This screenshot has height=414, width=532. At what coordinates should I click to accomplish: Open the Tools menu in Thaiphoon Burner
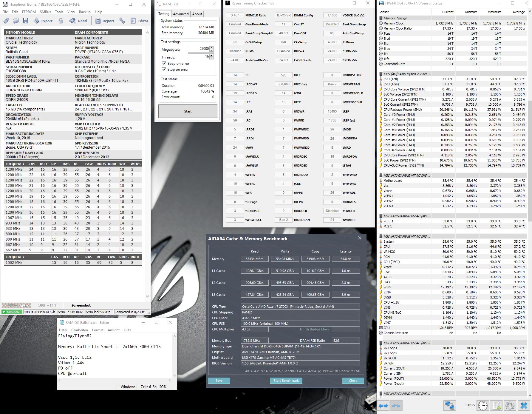tap(59, 12)
